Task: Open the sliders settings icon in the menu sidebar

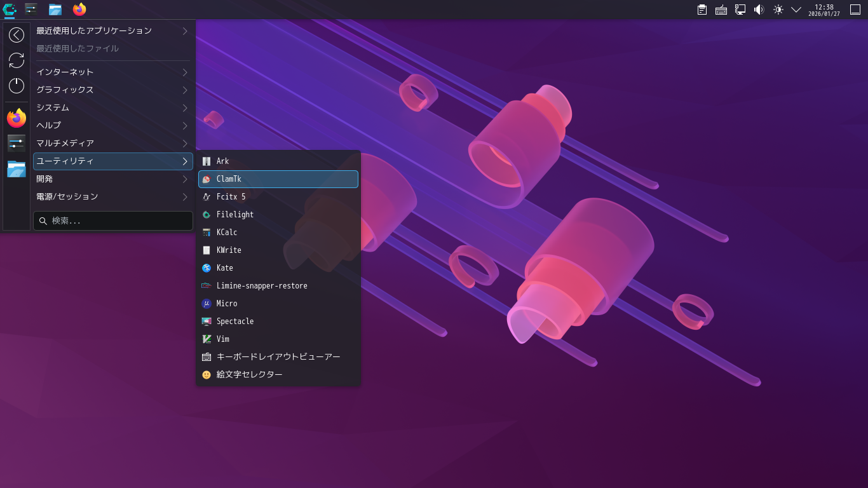Action: point(17,144)
